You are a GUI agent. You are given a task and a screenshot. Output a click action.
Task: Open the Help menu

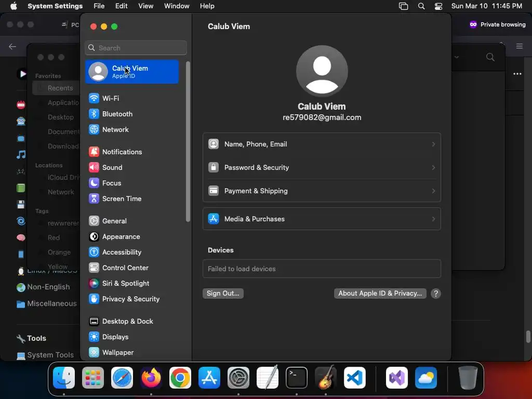click(207, 6)
